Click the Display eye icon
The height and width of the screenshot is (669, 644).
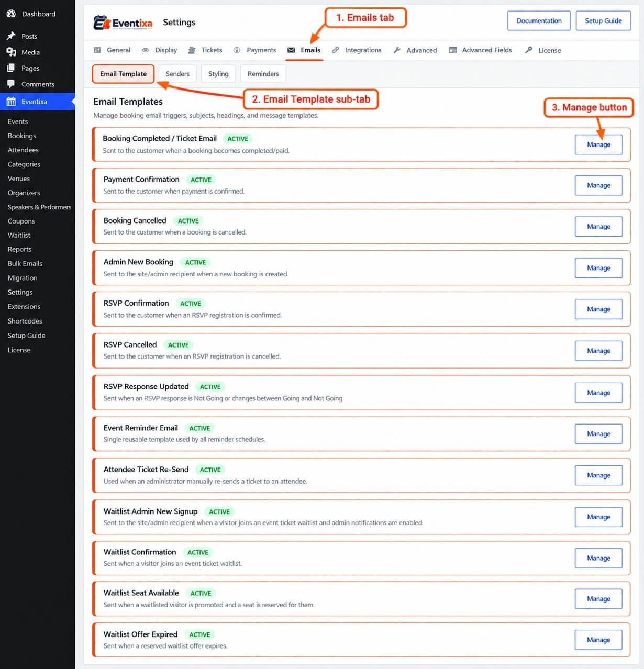coord(146,50)
